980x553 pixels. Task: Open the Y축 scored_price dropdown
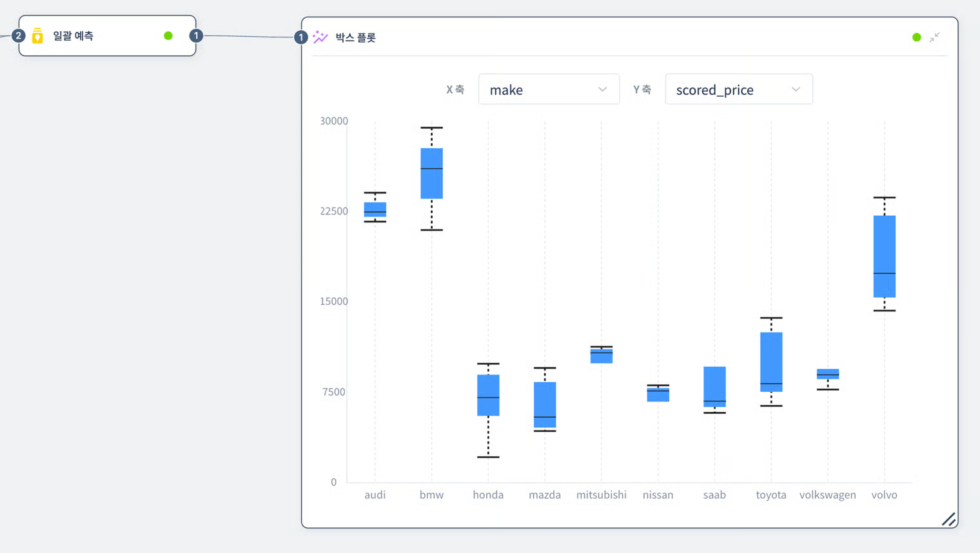[738, 90]
